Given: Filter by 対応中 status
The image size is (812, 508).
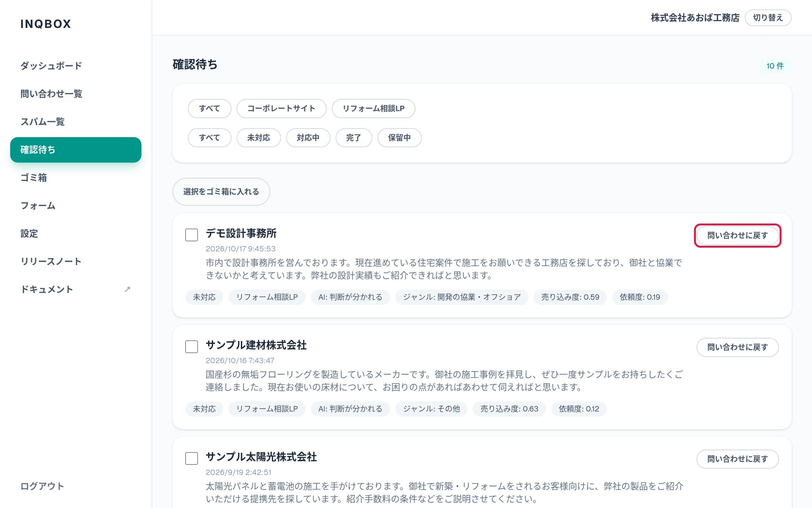Looking at the screenshot, I should [308, 138].
